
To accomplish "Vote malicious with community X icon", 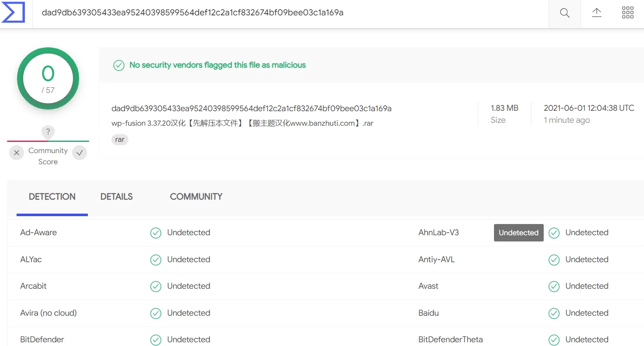I will 17,153.
